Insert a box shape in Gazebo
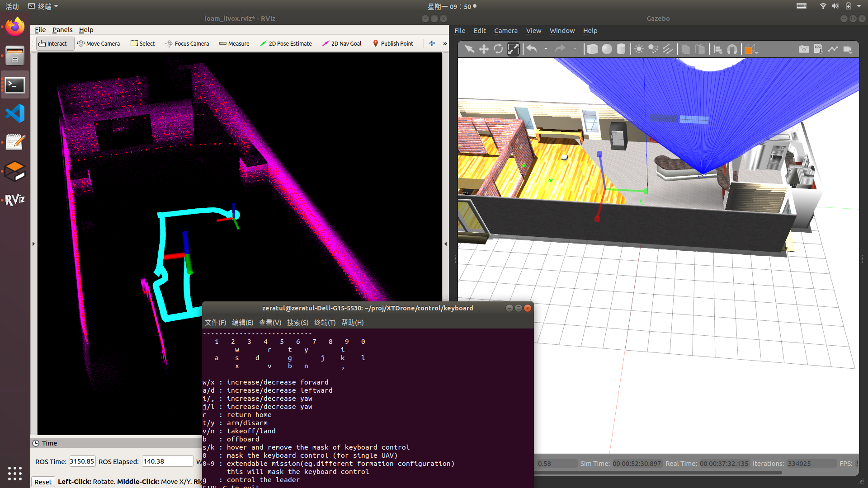 (592, 49)
